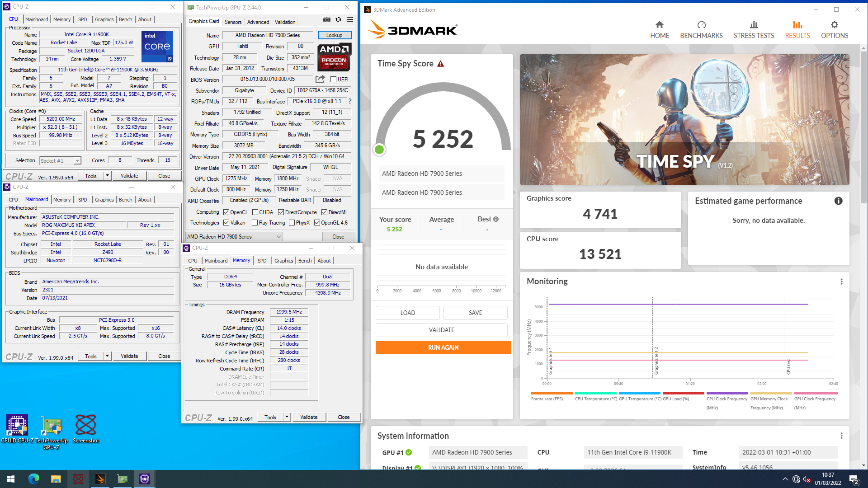Open File Explorer from taskbar
868x488 pixels.
point(56,479)
